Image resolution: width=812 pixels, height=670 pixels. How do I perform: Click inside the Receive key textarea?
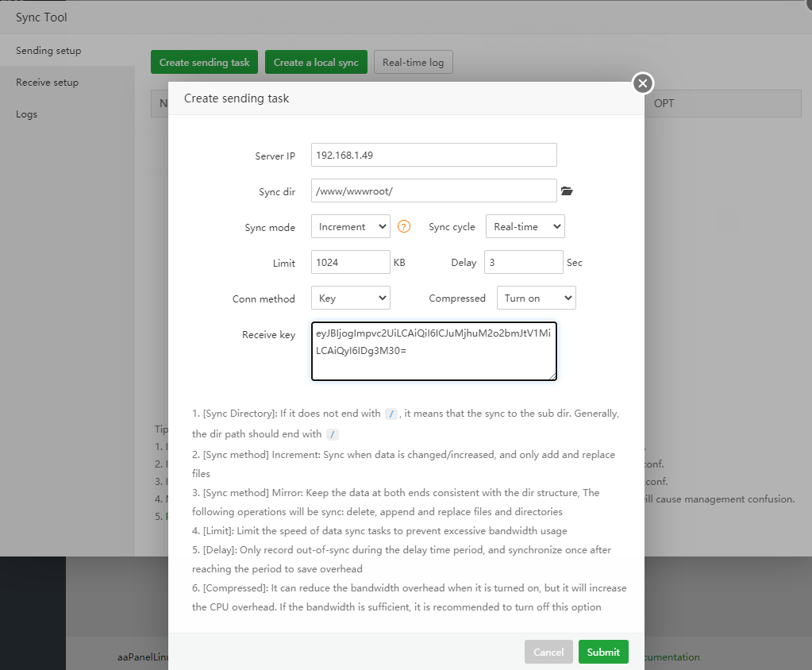(433, 352)
